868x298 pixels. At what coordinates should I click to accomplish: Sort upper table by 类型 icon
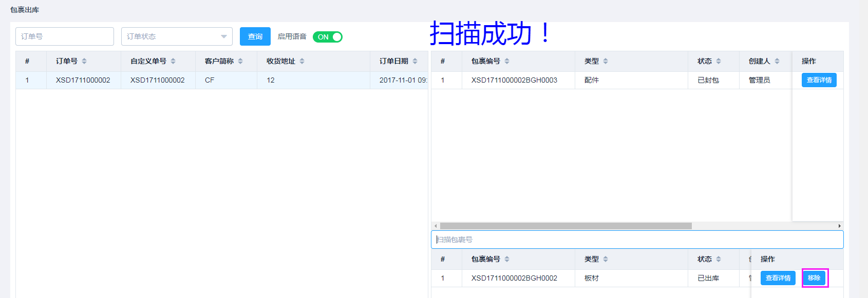coord(606,61)
